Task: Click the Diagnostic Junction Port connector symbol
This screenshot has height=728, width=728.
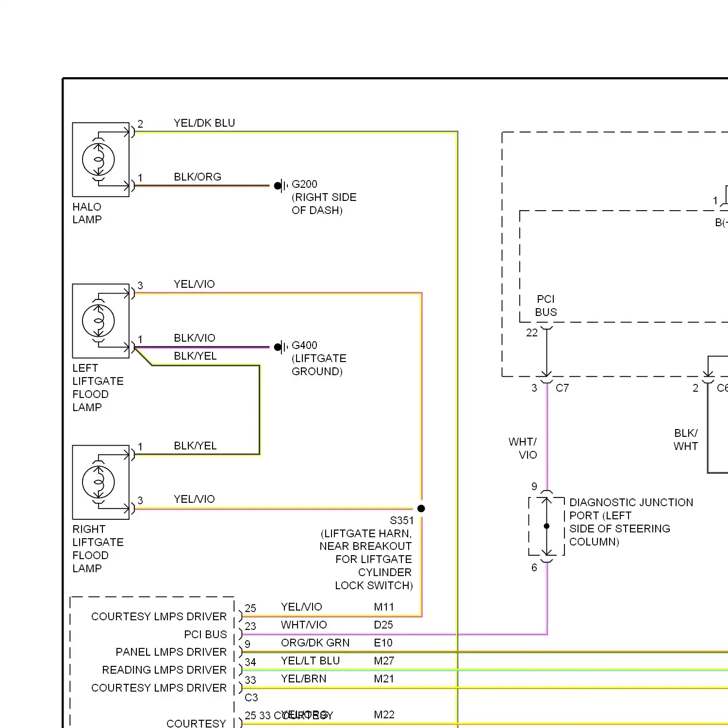Action: 546,526
